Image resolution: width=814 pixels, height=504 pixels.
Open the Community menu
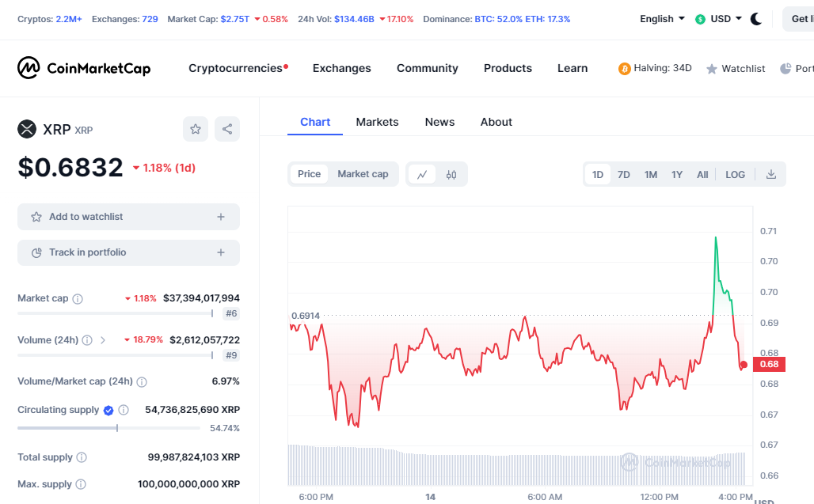point(428,69)
